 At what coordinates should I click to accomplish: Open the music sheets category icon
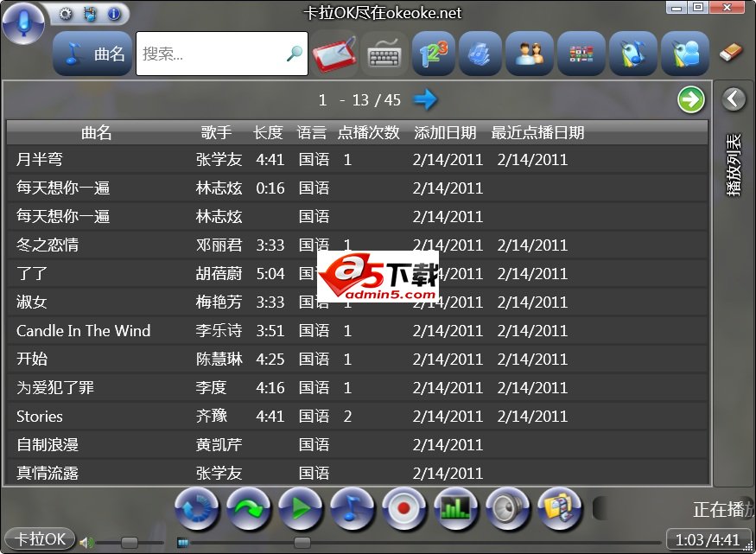[x=480, y=54]
